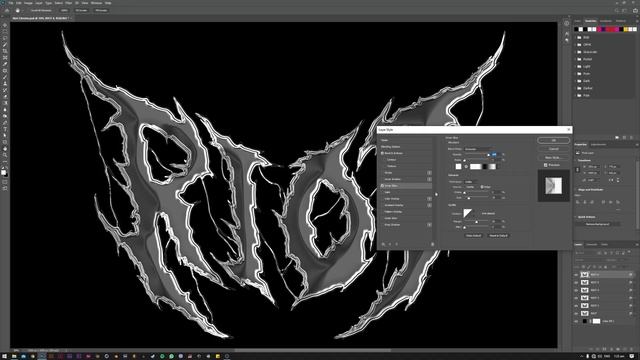This screenshot has width=640, height=360.
Task: Click the Range slider handle under Quality
Action: 477,222
